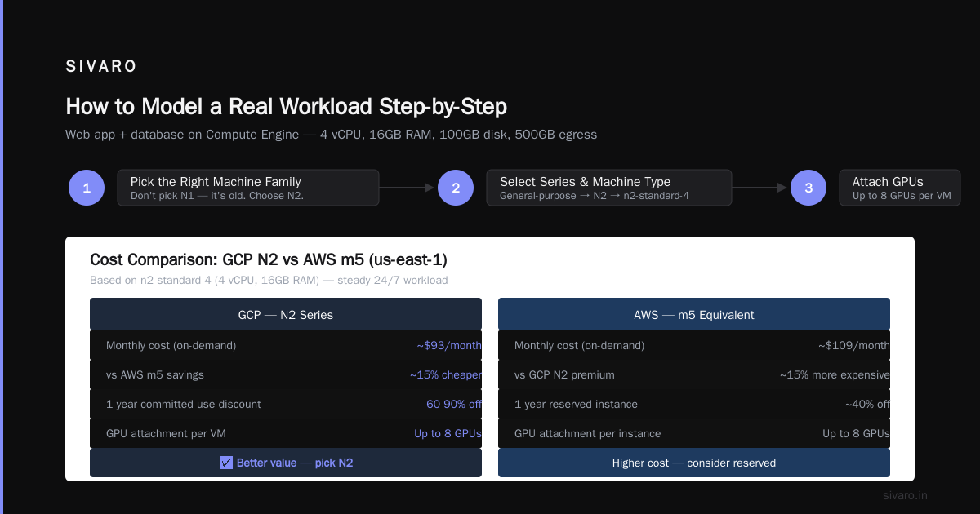Image resolution: width=980 pixels, height=514 pixels.
Task: Open the Pick the Right Machine Family card
Action: [x=248, y=188]
